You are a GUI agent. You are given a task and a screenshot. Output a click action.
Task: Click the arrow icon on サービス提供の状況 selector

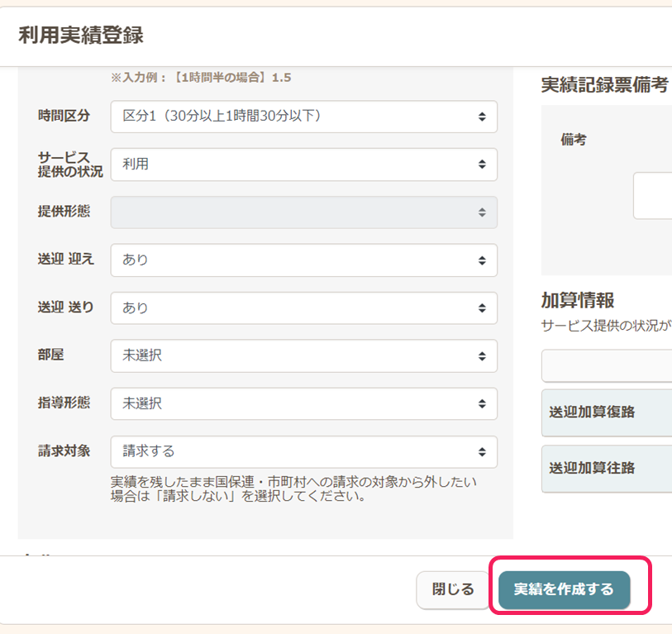482,164
